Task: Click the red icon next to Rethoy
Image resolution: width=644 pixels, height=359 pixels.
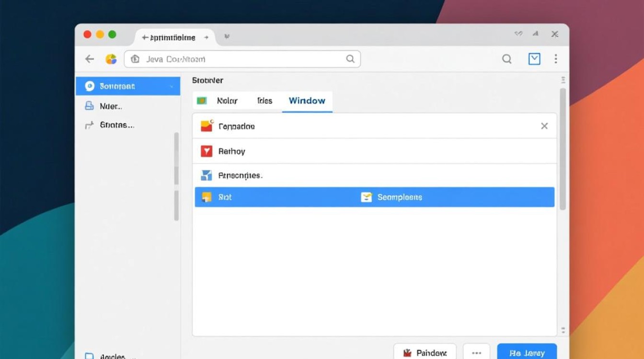Action: 206,151
